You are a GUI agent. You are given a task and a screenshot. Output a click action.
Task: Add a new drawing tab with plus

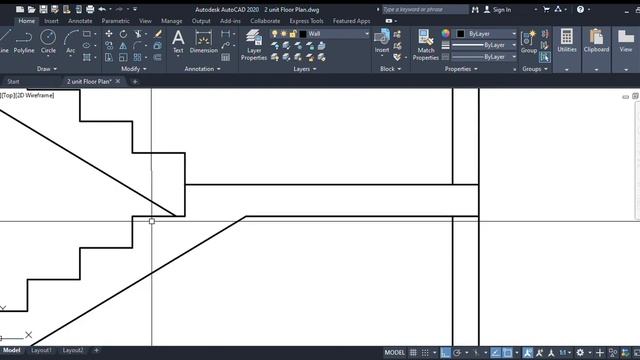(135, 82)
